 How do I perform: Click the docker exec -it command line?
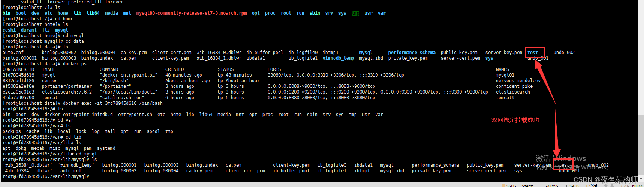click(82, 103)
